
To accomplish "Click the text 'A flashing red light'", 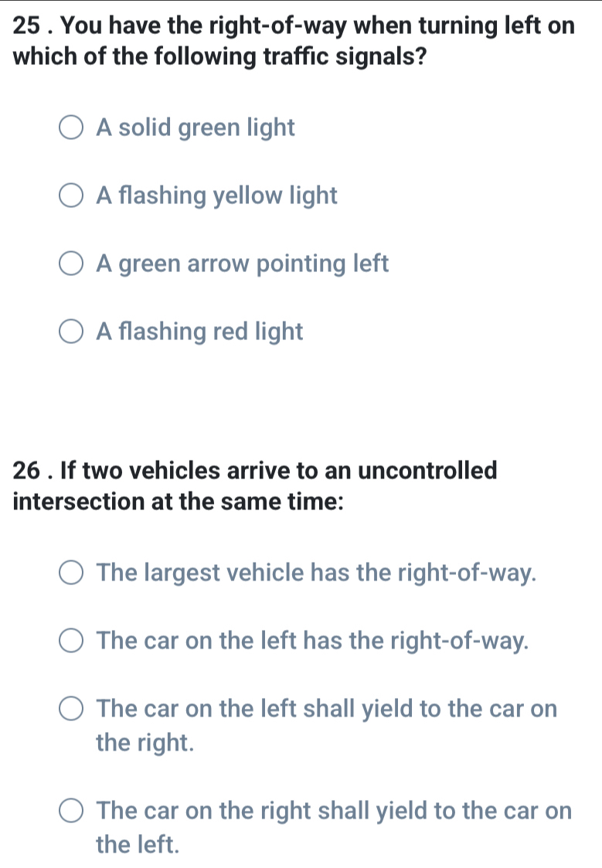I will coord(198,331).
